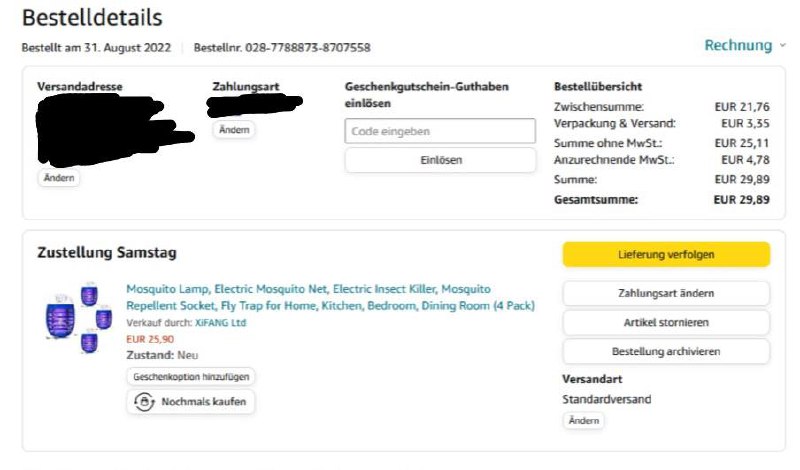Image resolution: width=800 pixels, height=470 pixels.
Task: Select the Zahlungsart ändern button
Action: pos(666,293)
